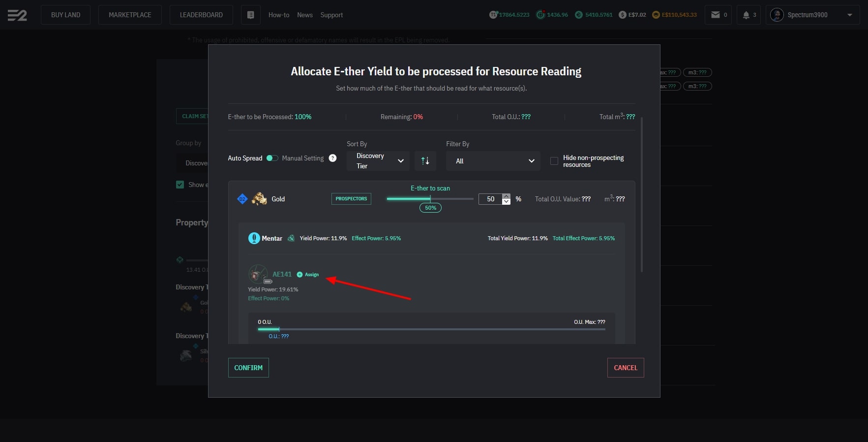Open the messages envelope icon

(716, 15)
